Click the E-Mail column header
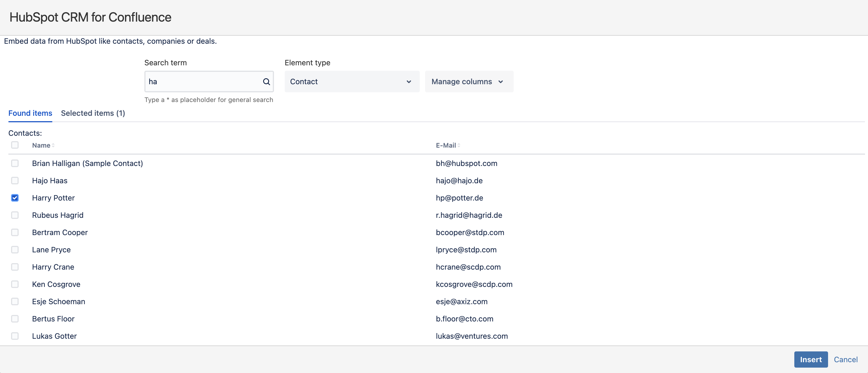 coord(446,145)
